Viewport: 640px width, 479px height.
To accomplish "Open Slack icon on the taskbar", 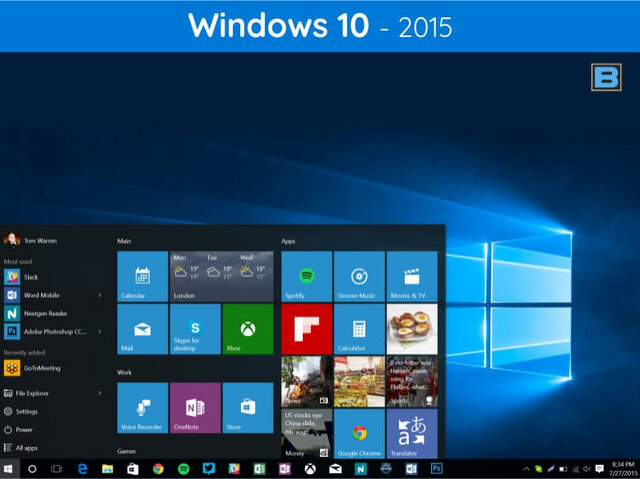I will click(234, 469).
